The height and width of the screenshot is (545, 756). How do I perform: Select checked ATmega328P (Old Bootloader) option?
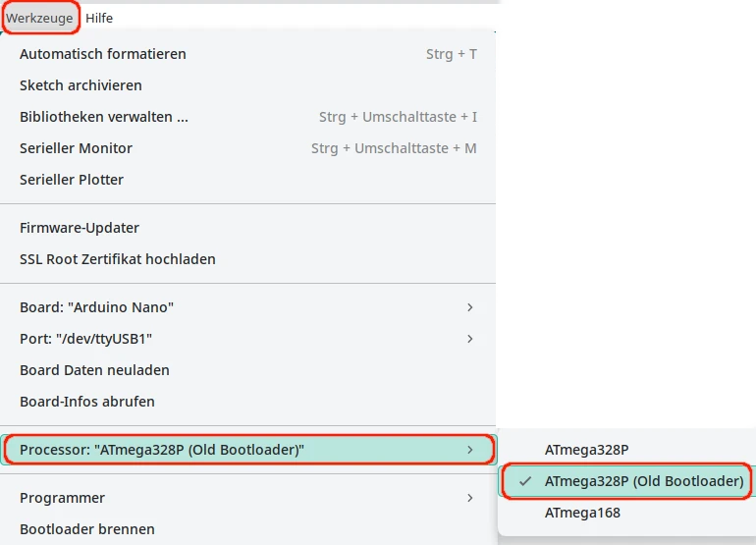(x=643, y=481)
